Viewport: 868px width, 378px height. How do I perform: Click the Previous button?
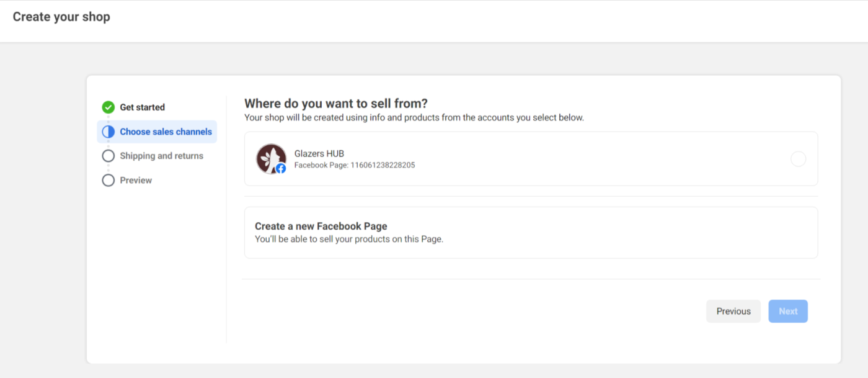coord(733,311)
